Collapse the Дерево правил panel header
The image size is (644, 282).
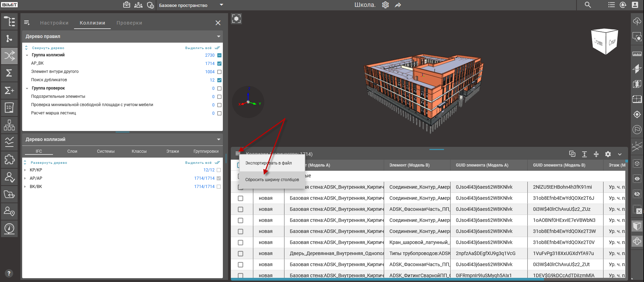pos(218,37)
